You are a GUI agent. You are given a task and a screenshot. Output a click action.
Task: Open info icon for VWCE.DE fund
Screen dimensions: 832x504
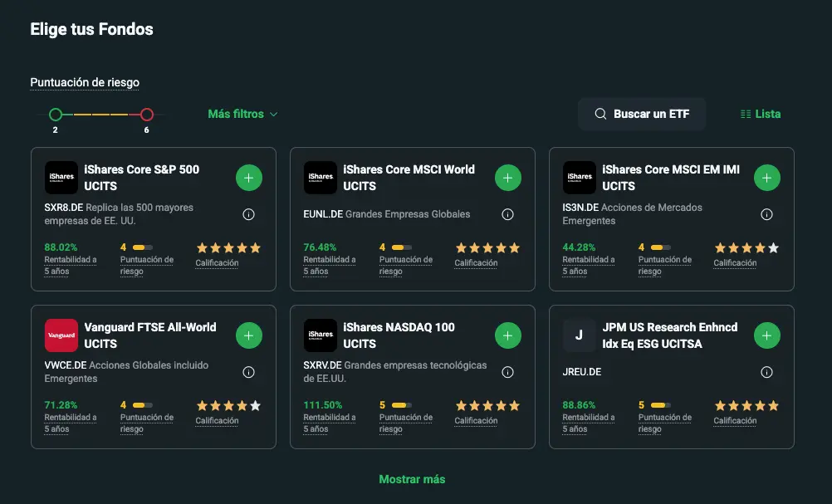tap(248, 372)
